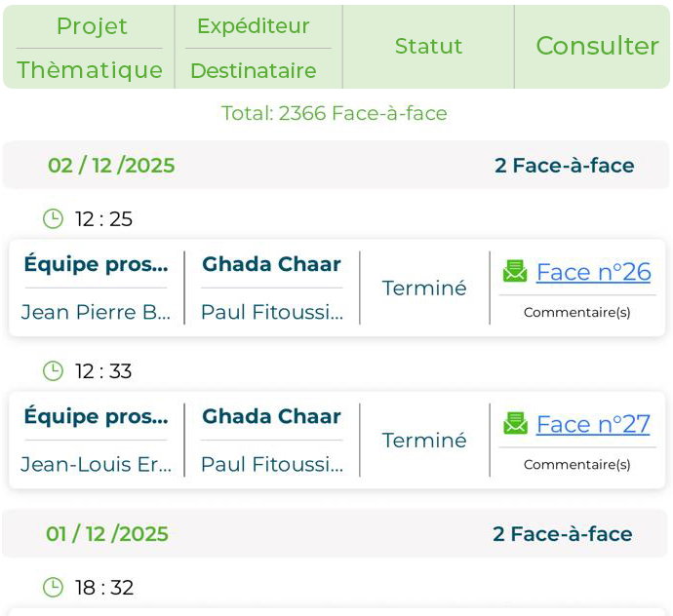Select the Thèmatique column header
The image size is (673, 616).
click(90, 70)
